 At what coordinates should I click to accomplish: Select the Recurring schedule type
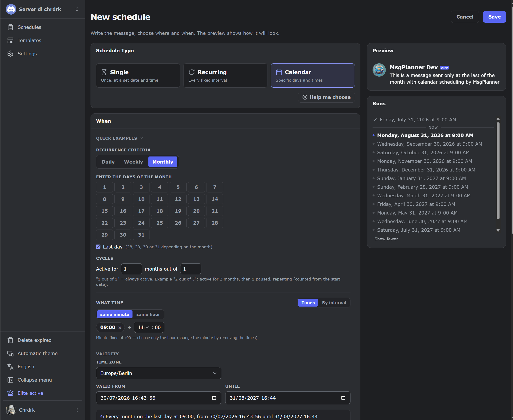(225, 75)
